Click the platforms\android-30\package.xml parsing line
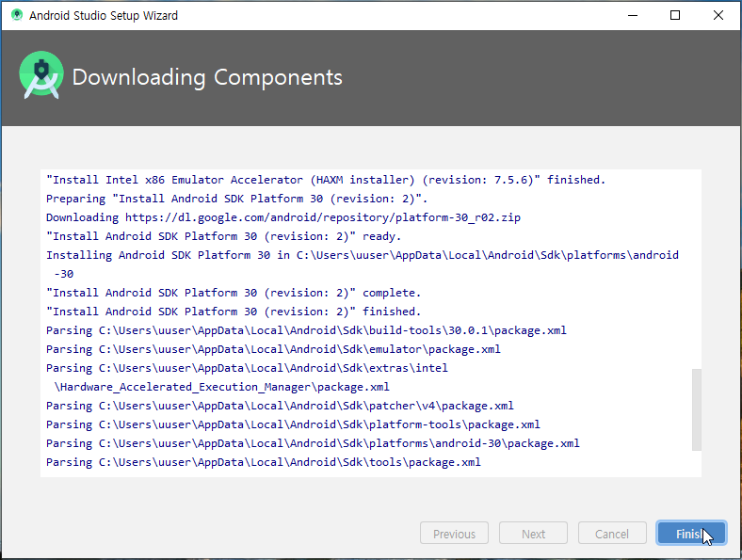Screen dimensions: 742x560 pos(313,443)
